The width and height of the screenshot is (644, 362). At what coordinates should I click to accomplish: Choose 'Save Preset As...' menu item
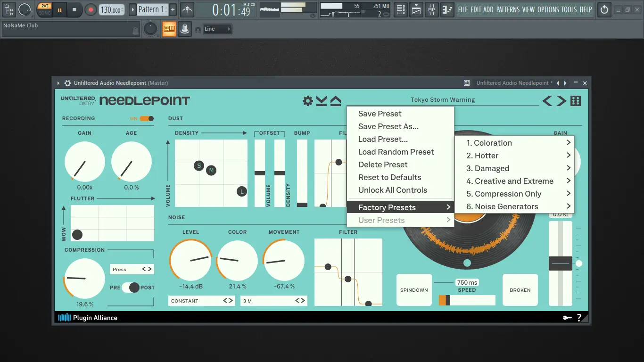pos(400,126)
